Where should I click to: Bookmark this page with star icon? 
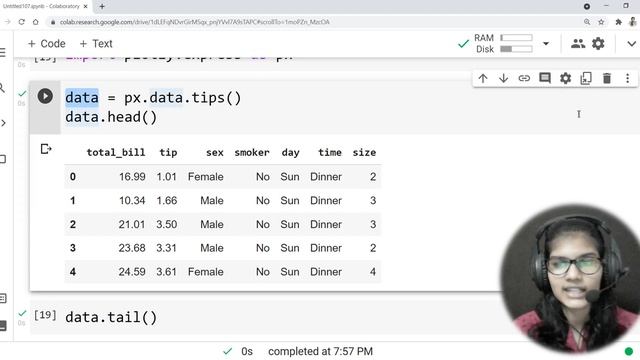(x=601, y=22)
